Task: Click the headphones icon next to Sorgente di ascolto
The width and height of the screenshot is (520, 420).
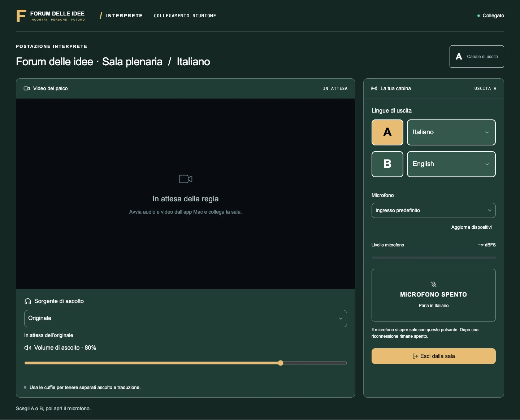Action: click(x=28, y=301)
